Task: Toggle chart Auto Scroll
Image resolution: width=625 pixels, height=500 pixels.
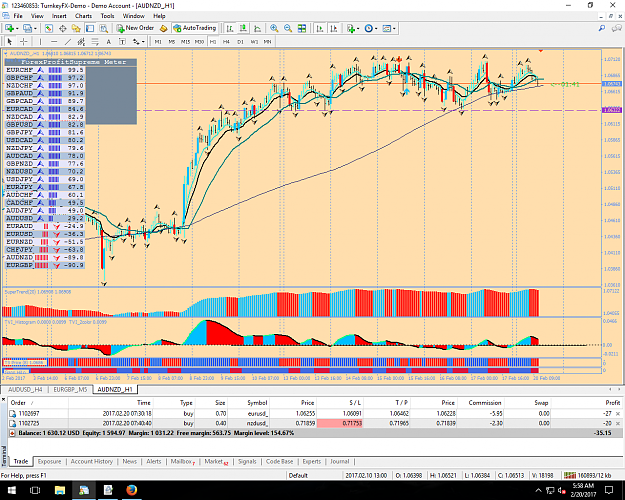Action: 320,28
